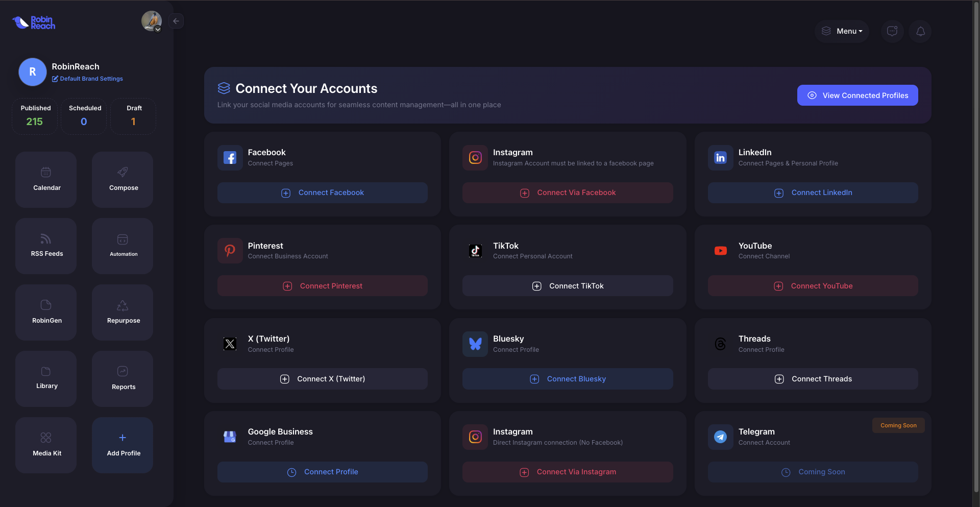Click the Bluesky butterfly icon

(475, 344)
